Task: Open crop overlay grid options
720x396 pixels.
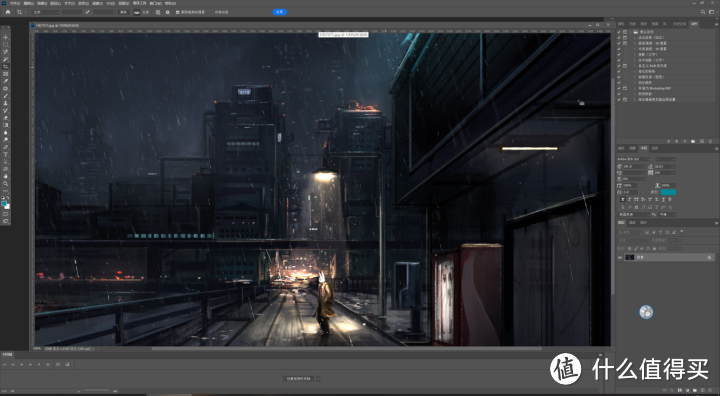Action: tap(158, 12)
